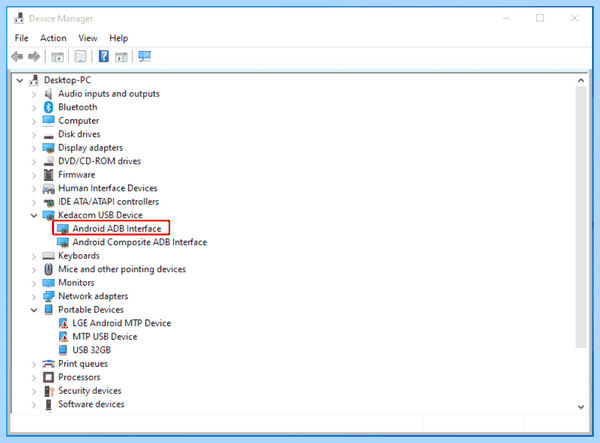Select the Processors label
The width and height of the screenshot is (600, 443).
79,377
